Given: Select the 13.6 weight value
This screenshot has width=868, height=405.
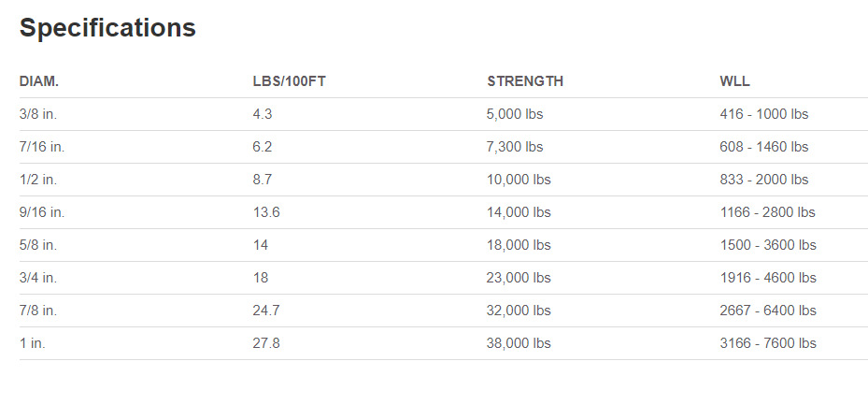Looking at the screenshot, I should tap(266, 212).
